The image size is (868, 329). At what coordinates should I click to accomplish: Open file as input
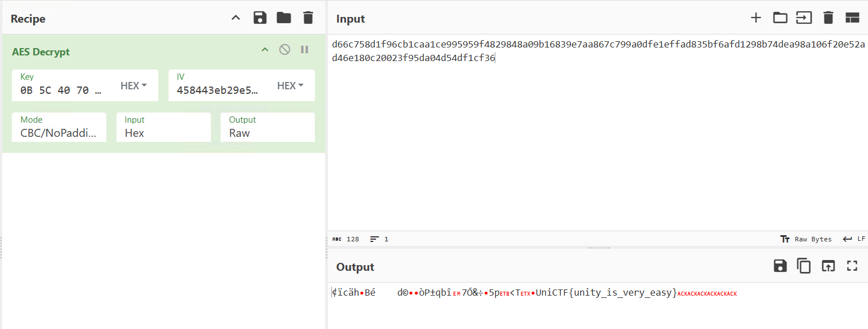[x=780, y=18]
